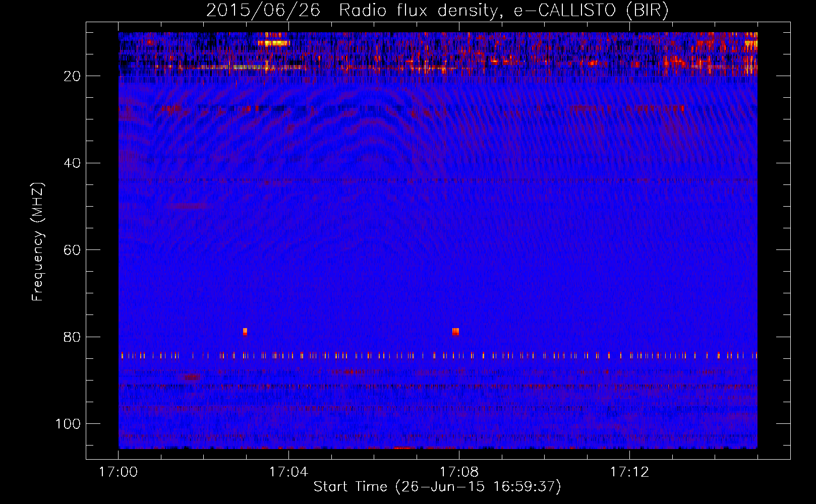This screenshot has height=504, width=816.
Task: Click the '100' frequency tick label
Action: [x=68, y=424]
